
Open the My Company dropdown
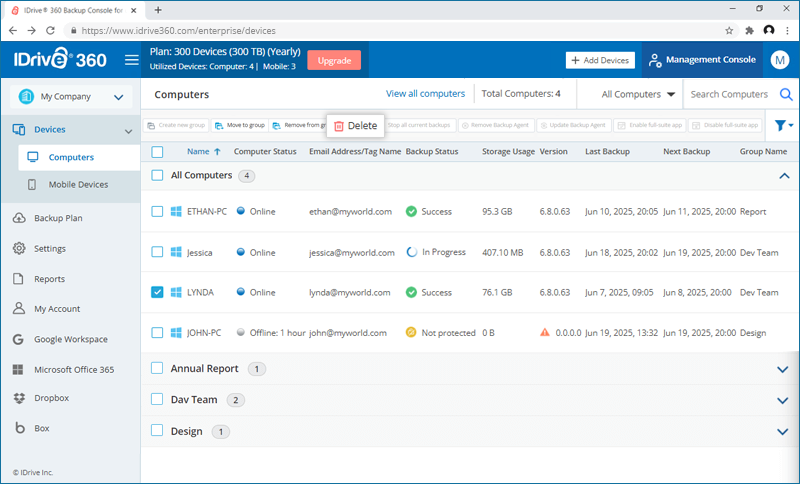pyautogui.click(x=71, y=97)
